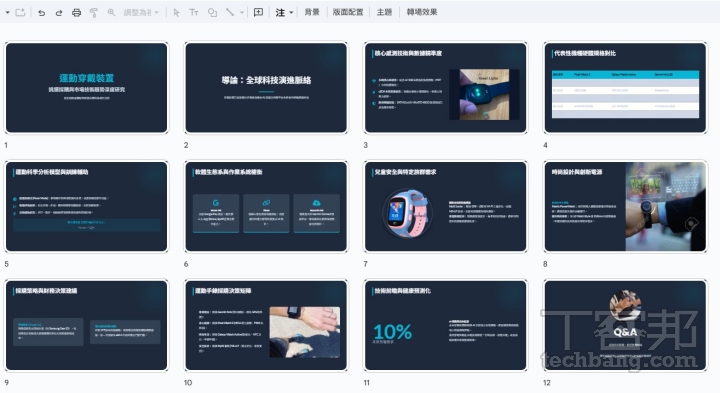Click the add comment icon

coord(259,12)
